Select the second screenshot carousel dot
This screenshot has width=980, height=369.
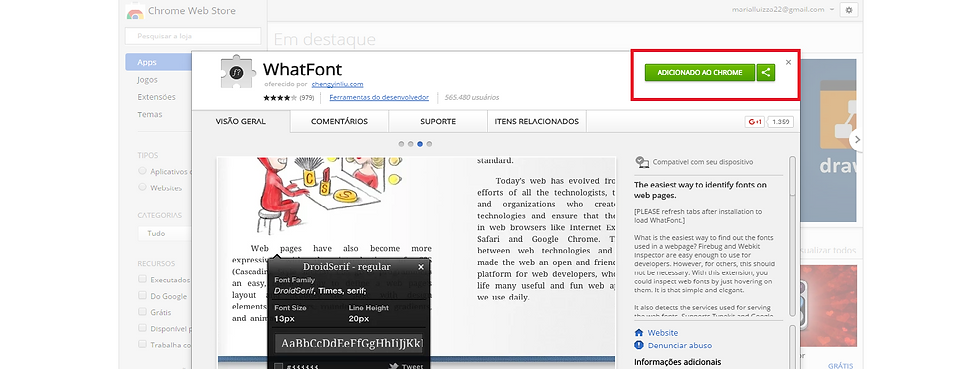click(x=411, y=144)
